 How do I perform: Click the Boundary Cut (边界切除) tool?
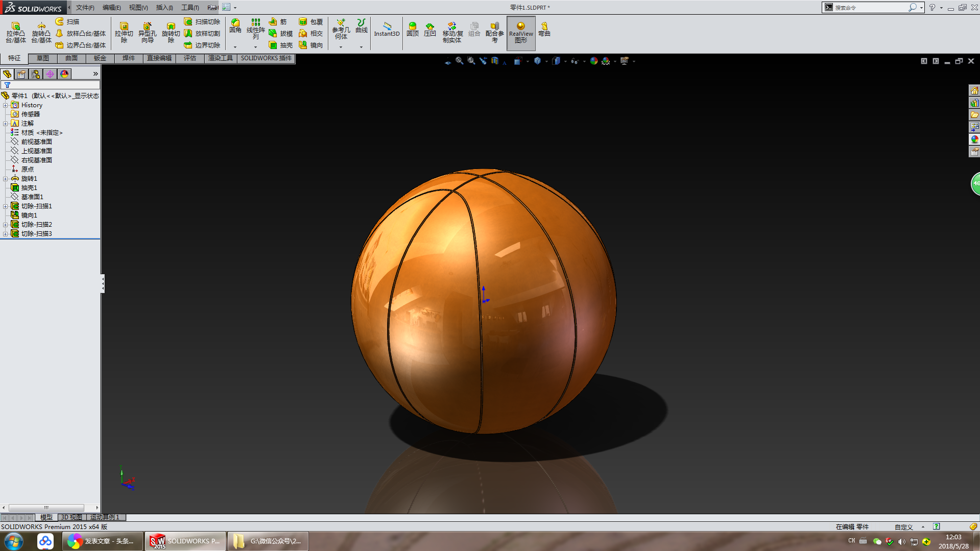202,45
